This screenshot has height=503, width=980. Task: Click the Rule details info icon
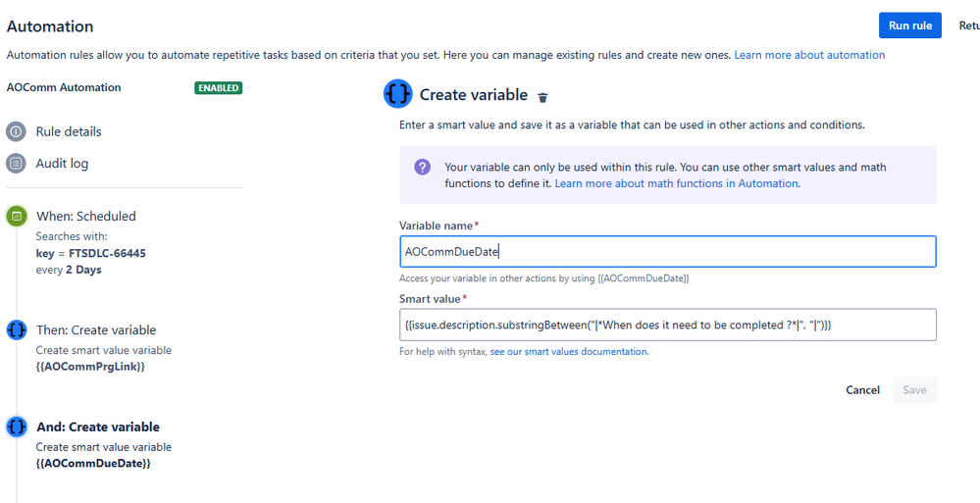(17, 131)
